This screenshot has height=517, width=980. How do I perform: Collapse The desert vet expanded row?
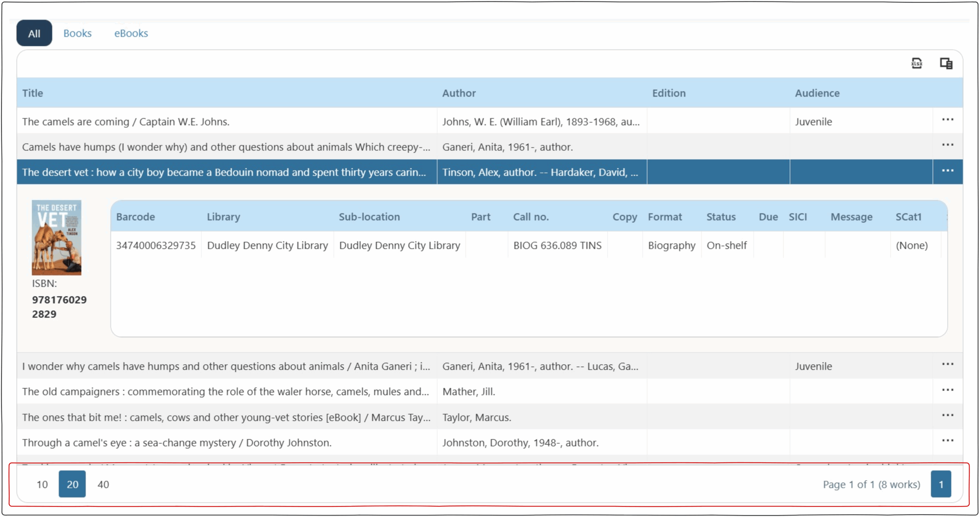click(224, 172)
